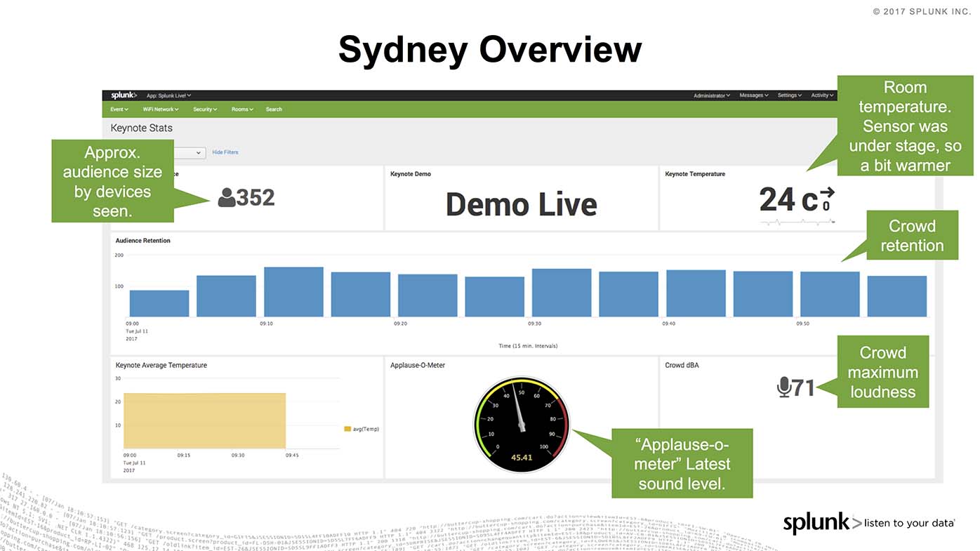Click the 24 c temperature value
980x551 pixels.
(788, 199)
